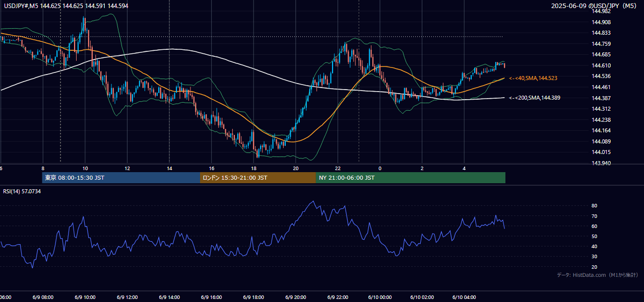The image size is (644, 302).
Task: Click the <-<200,SMA,144.389 white label
Action: pos(535,98)
